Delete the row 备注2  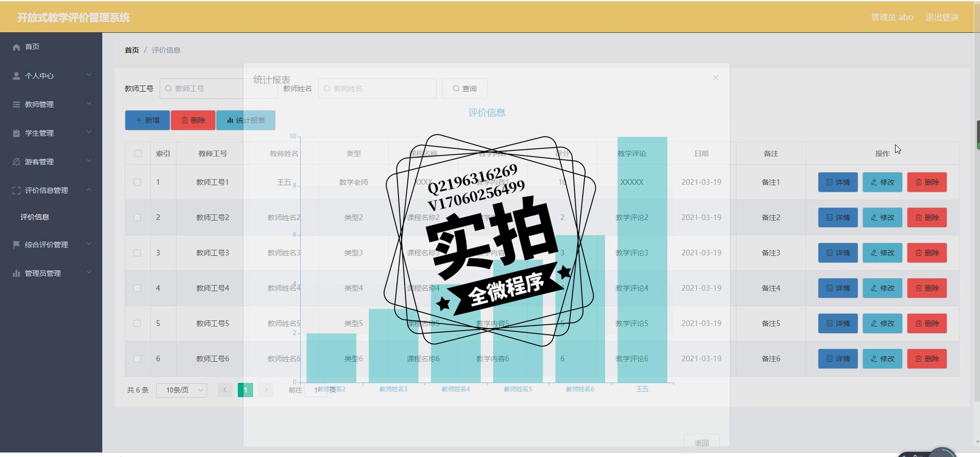927,217
